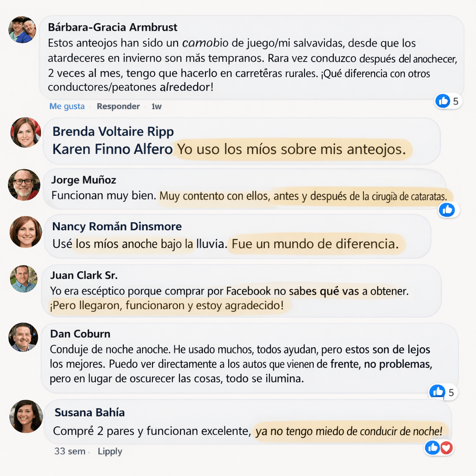
Task: Open Bárbara-Gracia Armbrust's profile photo
Action: [22, 30]
